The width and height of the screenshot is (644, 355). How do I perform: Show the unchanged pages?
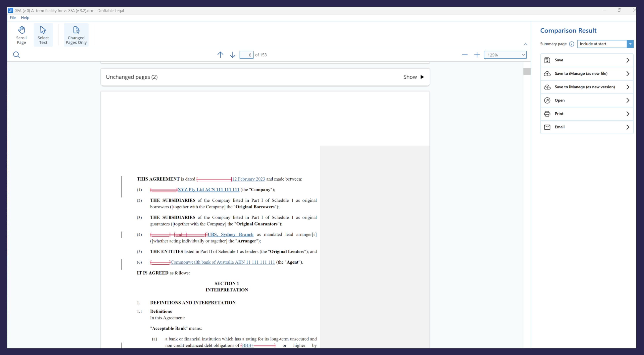(414, 77)
